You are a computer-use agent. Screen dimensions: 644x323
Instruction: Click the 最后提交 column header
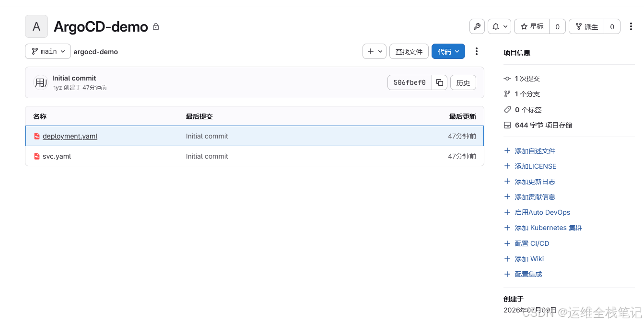[x=199, y=116]
